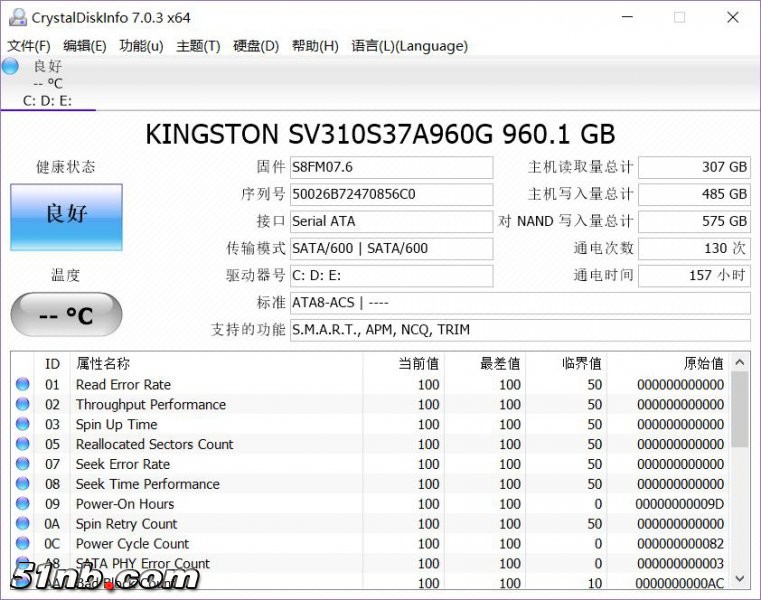The image size is (761, 600).
Task: Click the 属性名称 column header
Action: pyautogui.click(x=103, y=364)
